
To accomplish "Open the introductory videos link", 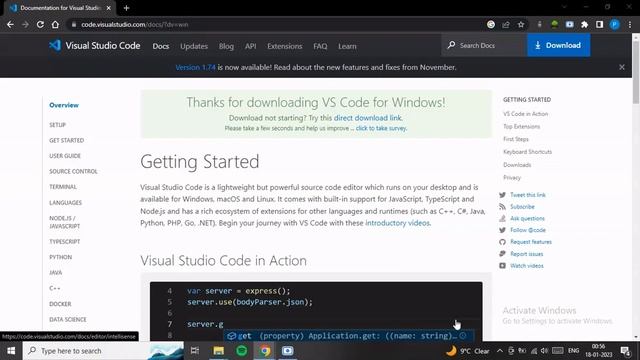I will (x=397, y=223).
